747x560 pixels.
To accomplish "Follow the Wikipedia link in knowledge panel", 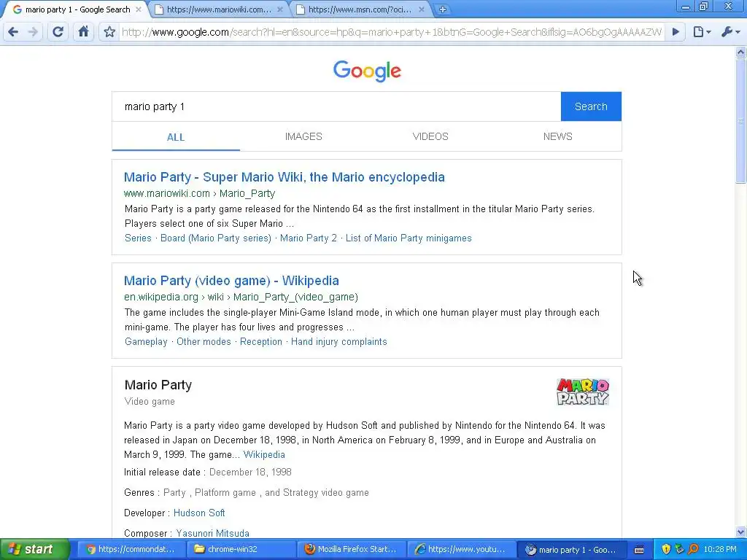I will [x=264, y=455].
